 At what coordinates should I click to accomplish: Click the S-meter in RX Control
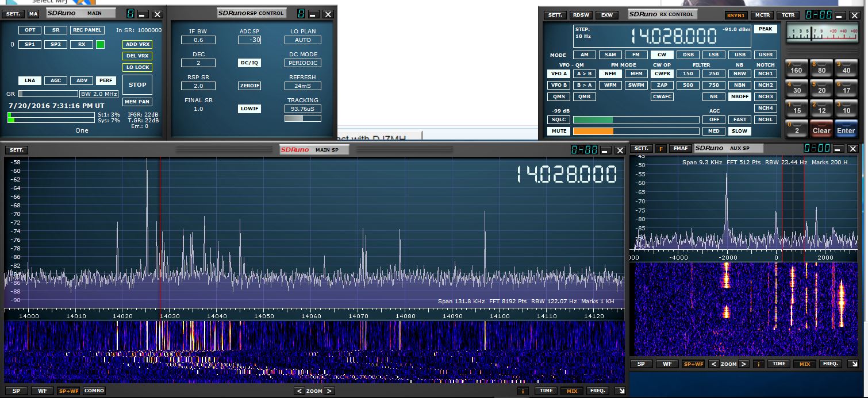[821, 34]
